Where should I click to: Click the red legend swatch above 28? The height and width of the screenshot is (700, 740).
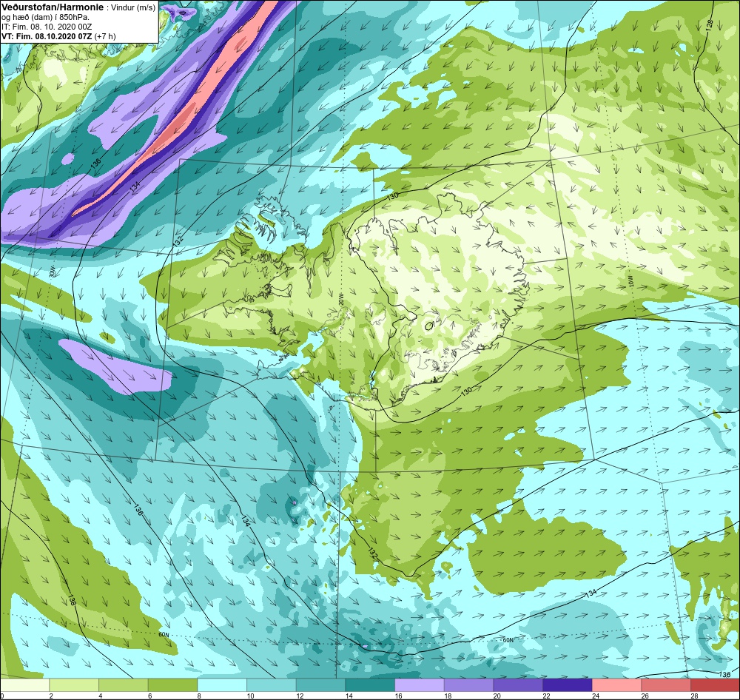[x=715, y=685]
